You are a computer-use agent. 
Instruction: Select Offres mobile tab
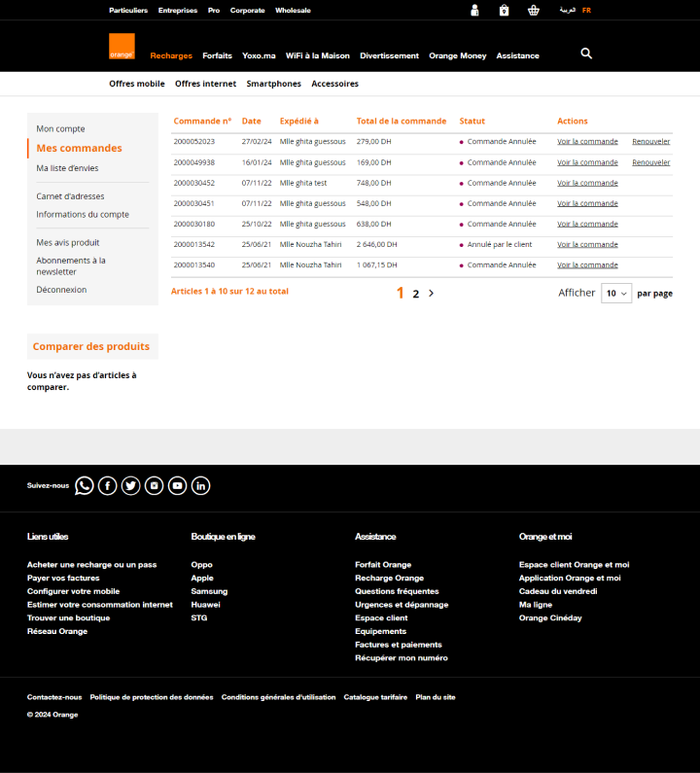click(x=137, y=84)
